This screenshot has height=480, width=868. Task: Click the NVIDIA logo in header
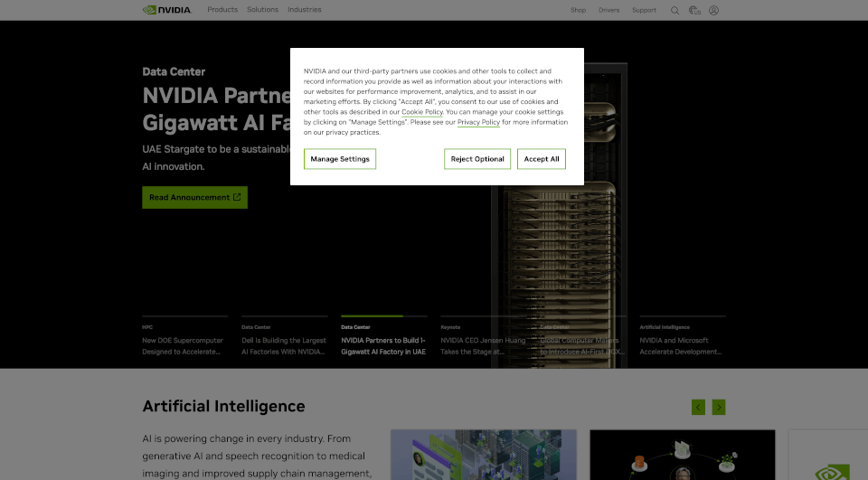click(x=167, y=10)
